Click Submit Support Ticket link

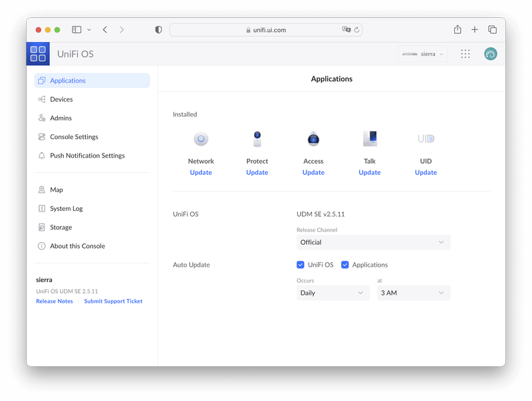point(113,301)
